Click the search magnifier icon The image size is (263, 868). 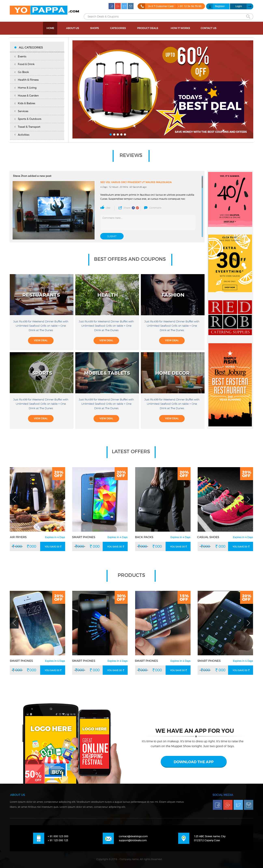coord(248,16)
